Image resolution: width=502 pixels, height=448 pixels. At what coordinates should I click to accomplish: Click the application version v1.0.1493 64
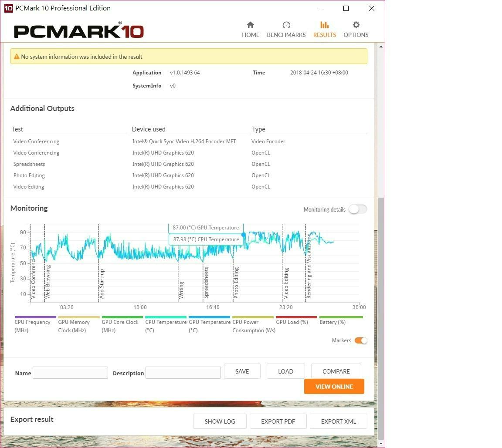click(x=185, y=73)
